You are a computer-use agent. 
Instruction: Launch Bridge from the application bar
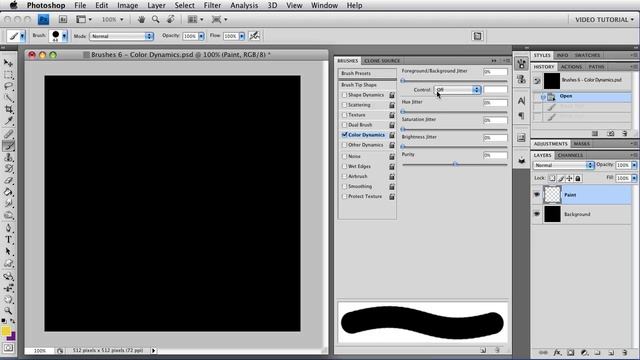(x=62, y=19)
